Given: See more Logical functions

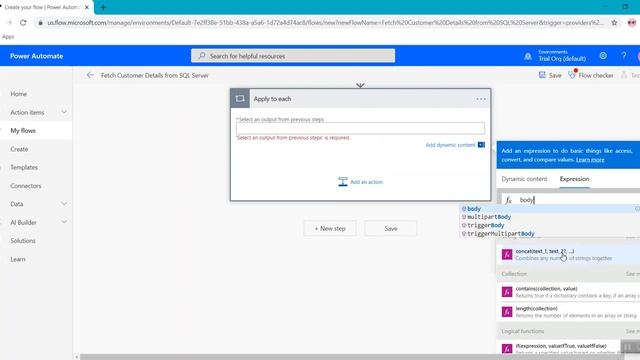Looking at the screenshot, I should (633, 331).
